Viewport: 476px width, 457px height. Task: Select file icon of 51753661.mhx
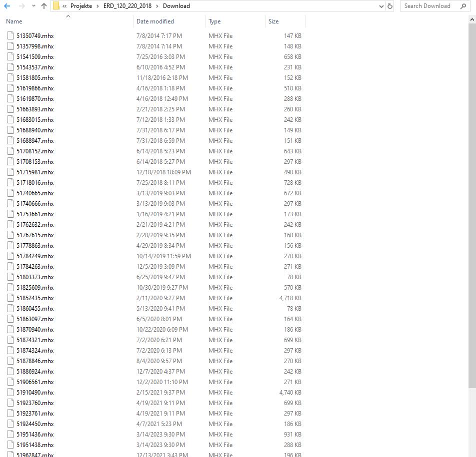tap(10, 214)
